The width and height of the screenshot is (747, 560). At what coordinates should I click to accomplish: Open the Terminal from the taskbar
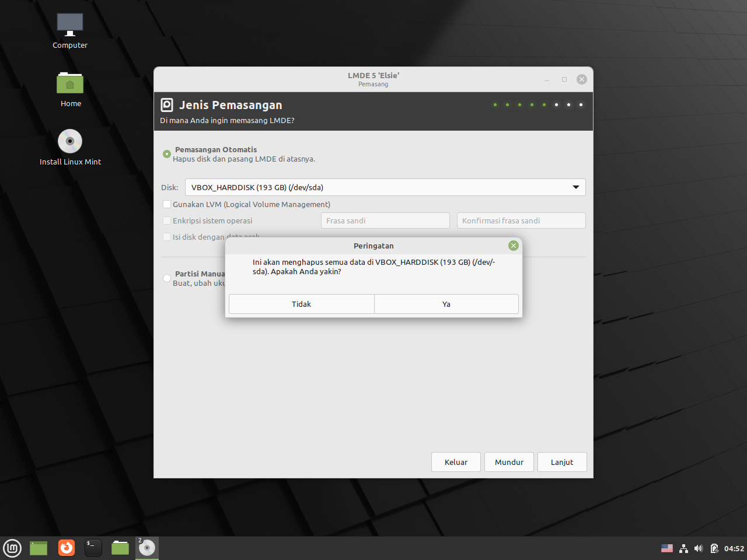tap(93, 548)
